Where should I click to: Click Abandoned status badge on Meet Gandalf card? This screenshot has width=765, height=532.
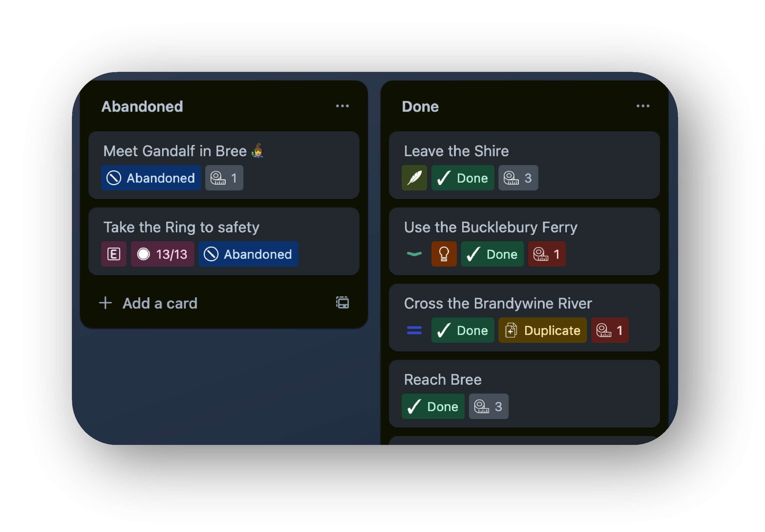click(x=151, y=178)
